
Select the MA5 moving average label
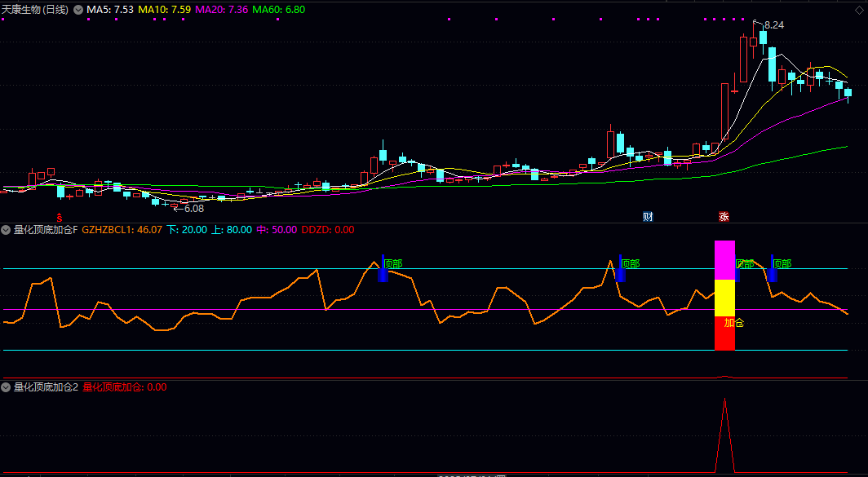[110, 10]
